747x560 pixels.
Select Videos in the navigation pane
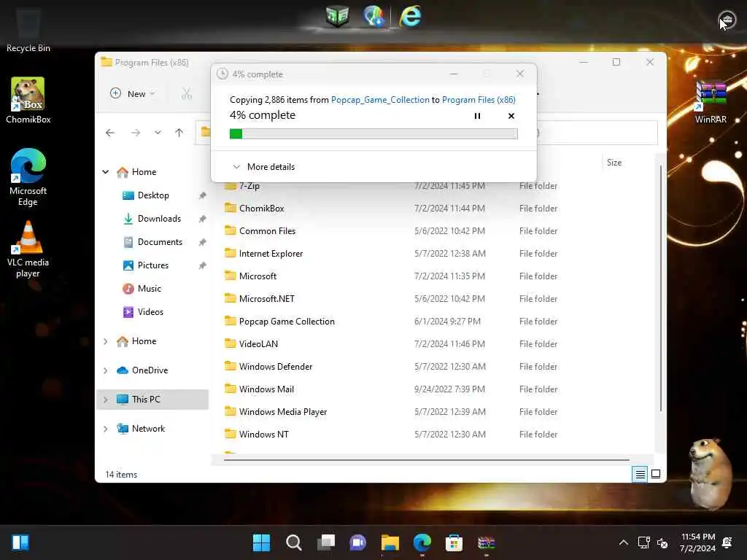tap(150, 312)
